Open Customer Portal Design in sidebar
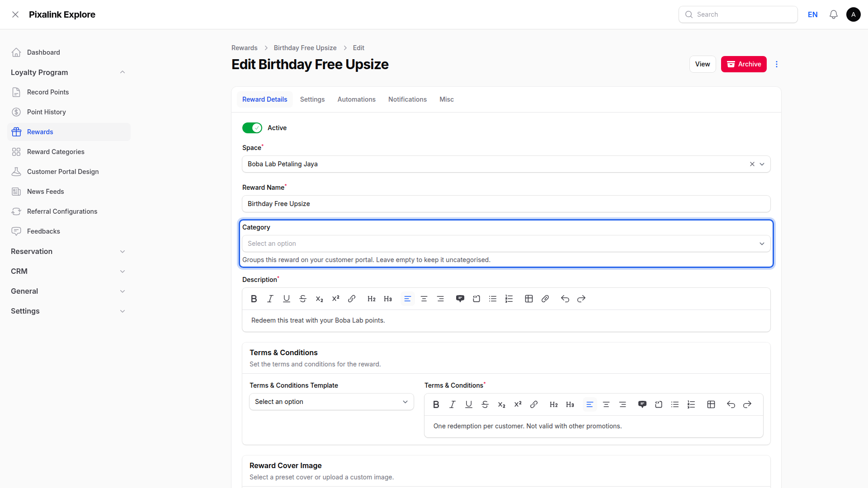 point(69,172)
